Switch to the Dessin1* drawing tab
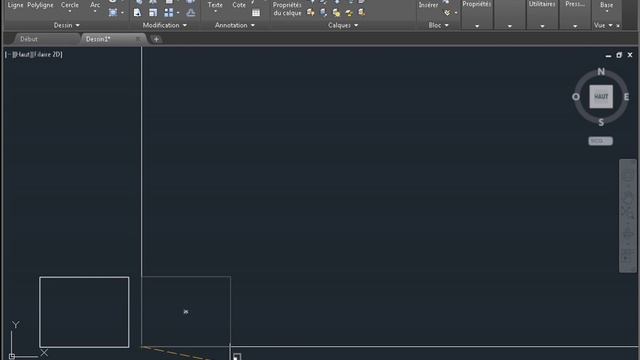This screenshot has height=360, width=640. point(98,39)
